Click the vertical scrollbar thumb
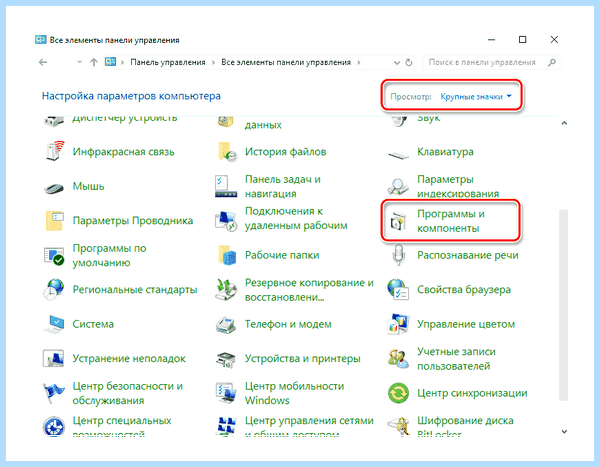The height and width of the screenshot is (467, 600). pyautogui.click(x=563, y=305)
